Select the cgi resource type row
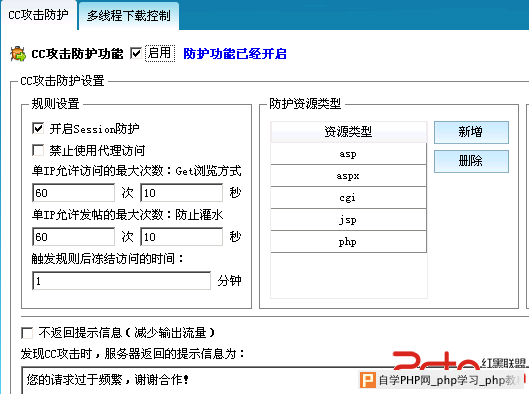 [x=349, y=198]
